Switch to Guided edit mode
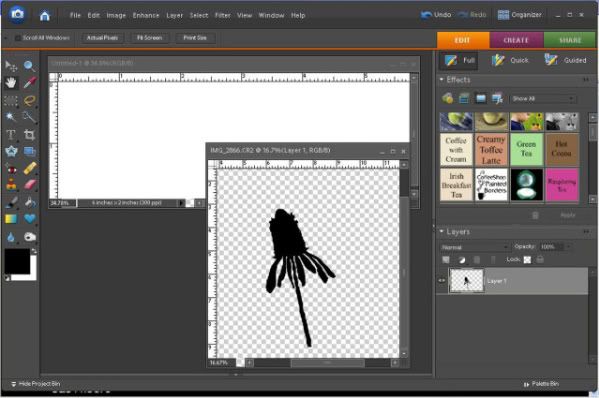The image size is (599, 398). coord(566,60)
